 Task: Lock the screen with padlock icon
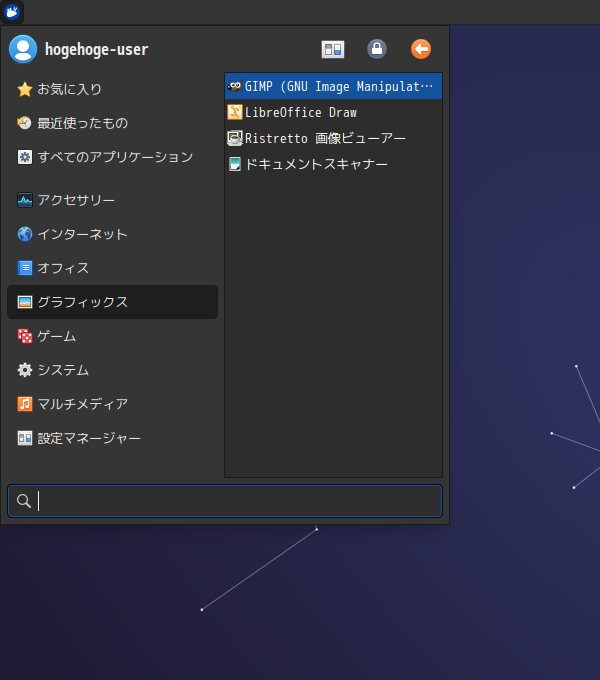coord(377,49)
